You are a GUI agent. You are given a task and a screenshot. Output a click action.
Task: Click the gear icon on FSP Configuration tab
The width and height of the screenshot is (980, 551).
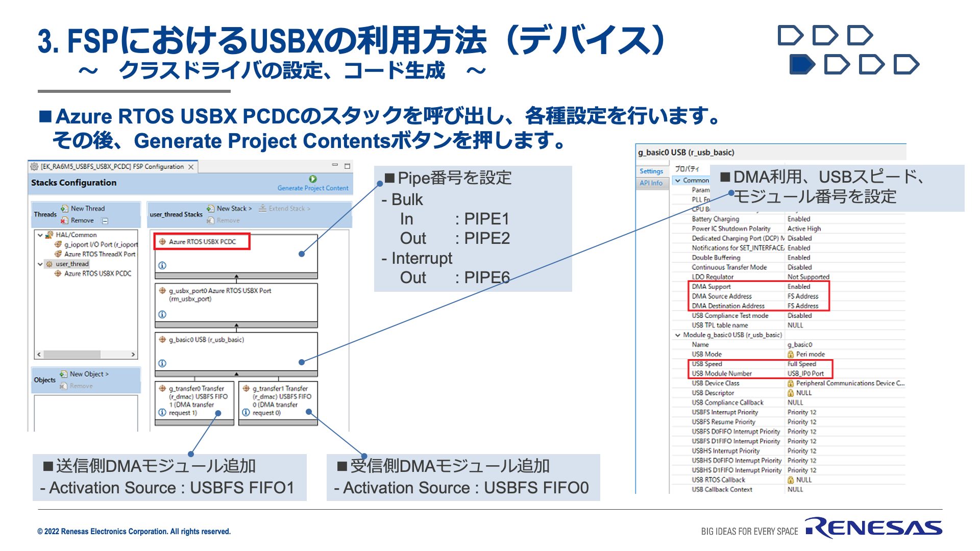(34, 167)
